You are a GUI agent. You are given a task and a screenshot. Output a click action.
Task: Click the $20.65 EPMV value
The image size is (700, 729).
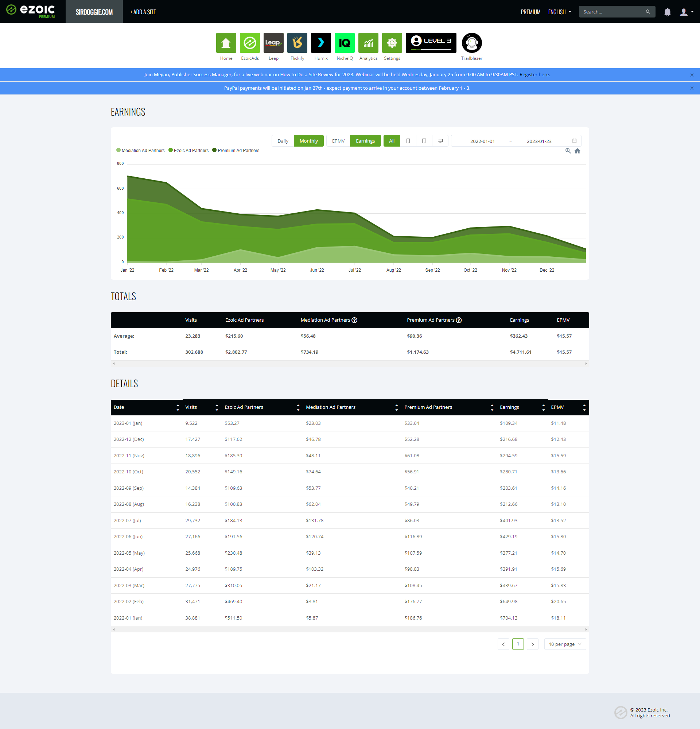559,602
